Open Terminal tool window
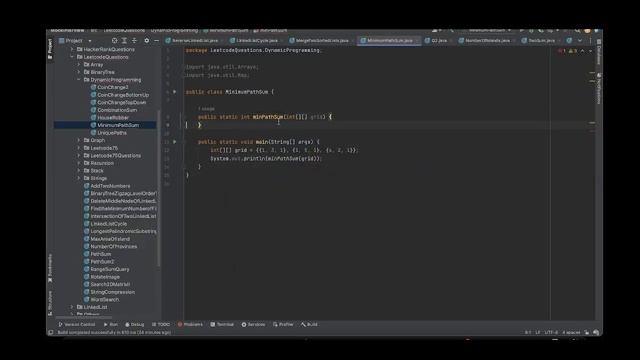This screenshot has width=640, height=360. pyautogui.click(x=222, y=324)
